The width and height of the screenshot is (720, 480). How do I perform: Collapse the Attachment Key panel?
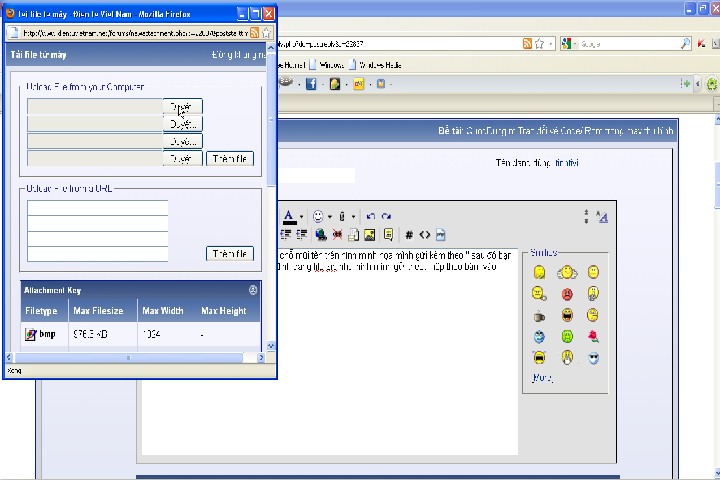[253, 290]
